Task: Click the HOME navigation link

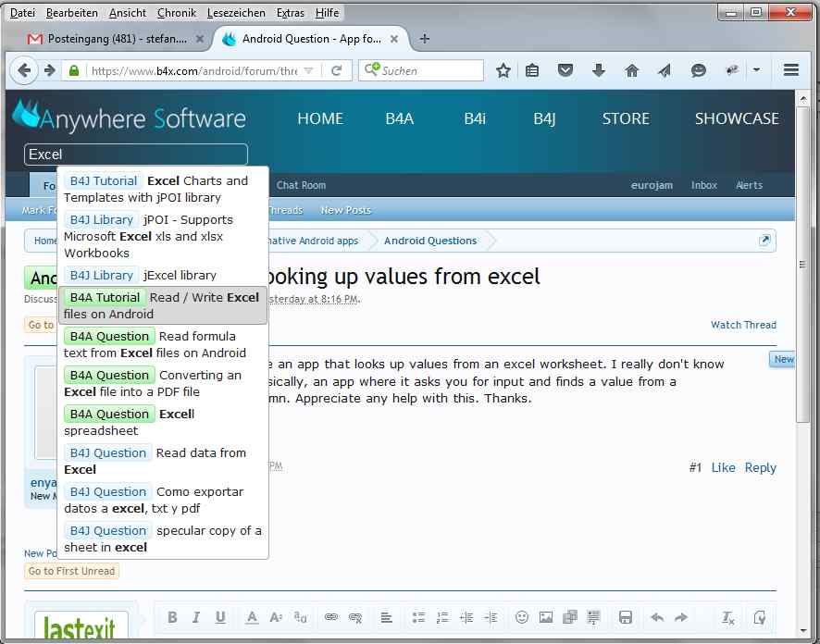Action: coord(320,118)
